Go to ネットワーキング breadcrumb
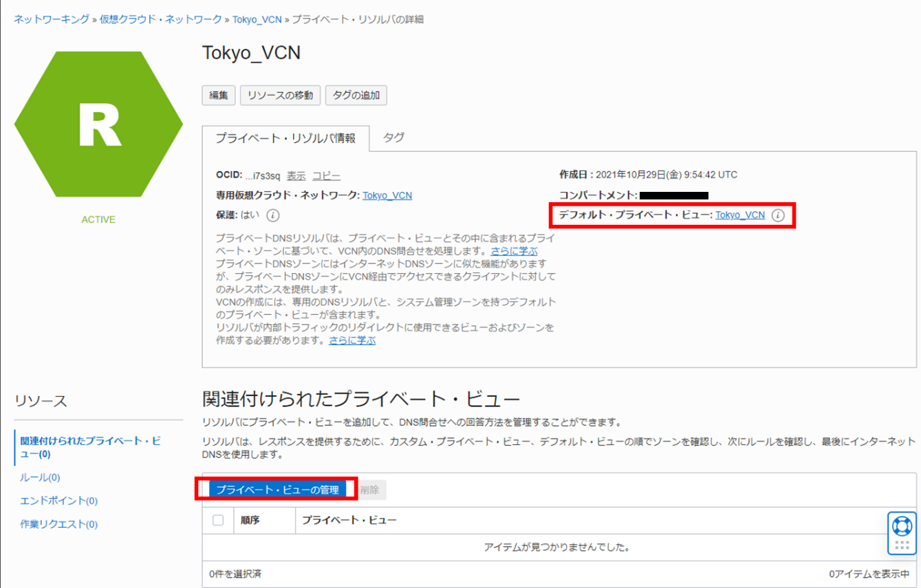This screenshot has width=921, height=588. pyautogui.click(x=52, y=19)
